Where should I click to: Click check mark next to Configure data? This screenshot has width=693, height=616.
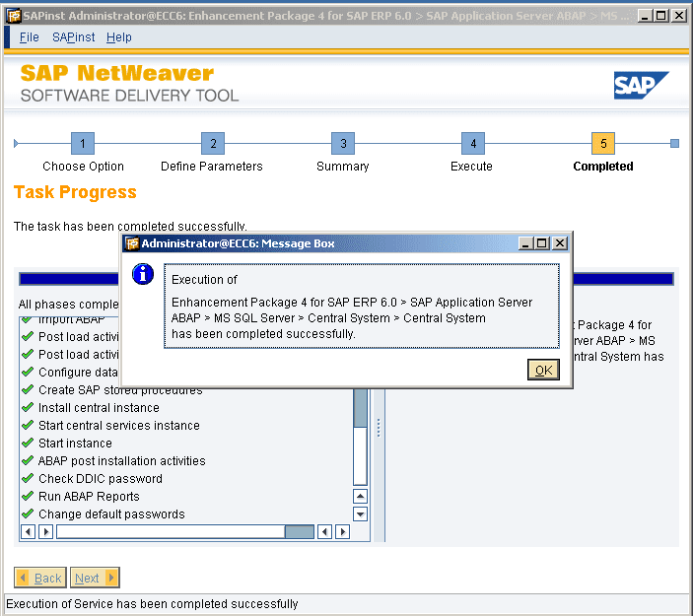28,372
